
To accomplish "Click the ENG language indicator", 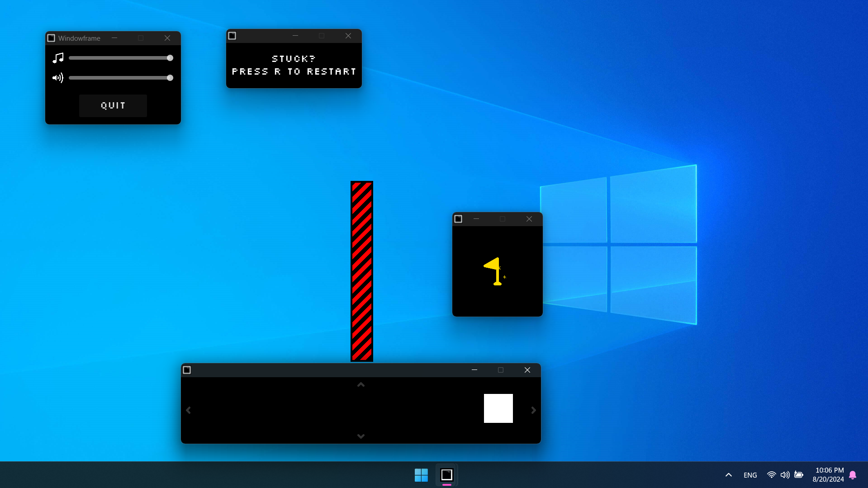I will click(x=750, y=475).
